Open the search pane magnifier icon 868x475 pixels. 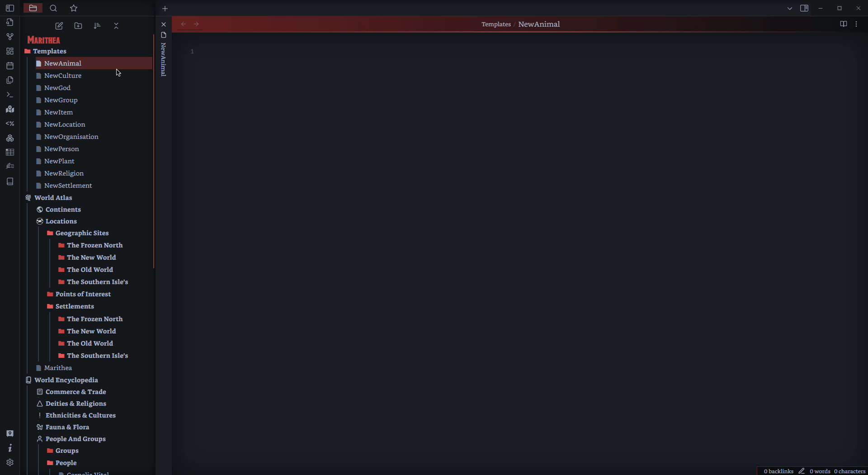pos(53,8)
